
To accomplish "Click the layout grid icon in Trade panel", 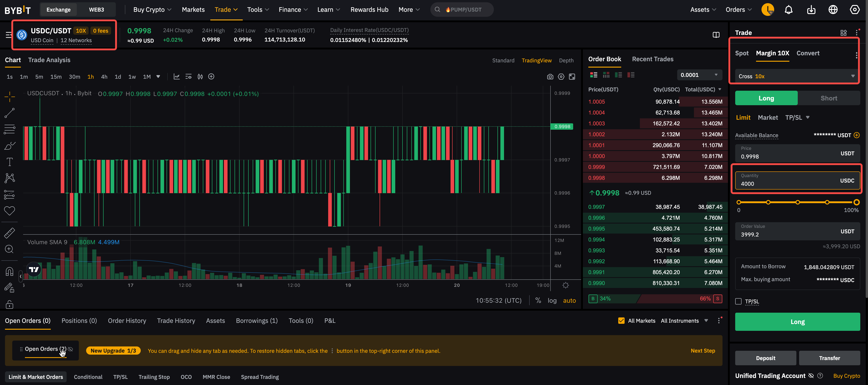I will coord(843,33).
